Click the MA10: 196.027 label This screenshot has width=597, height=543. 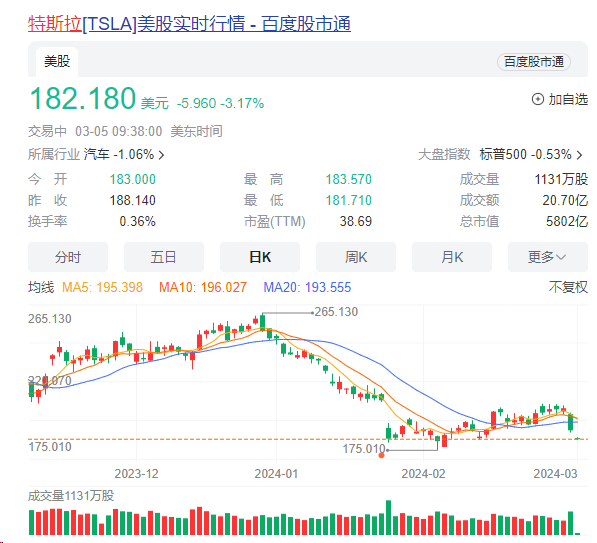(x=203, y=287)
